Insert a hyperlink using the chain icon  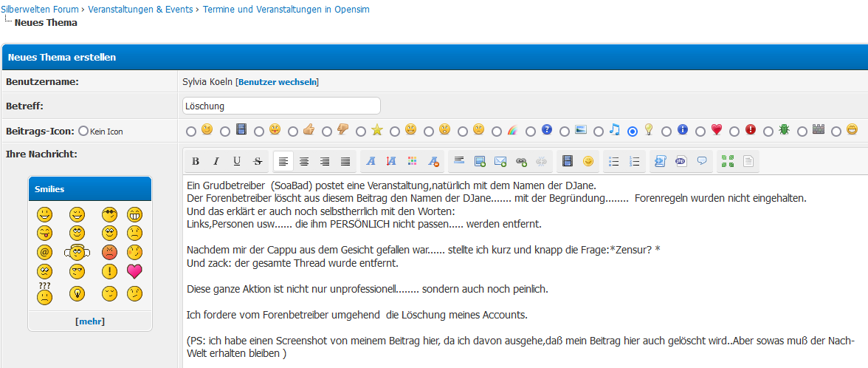tap(521, 161)
